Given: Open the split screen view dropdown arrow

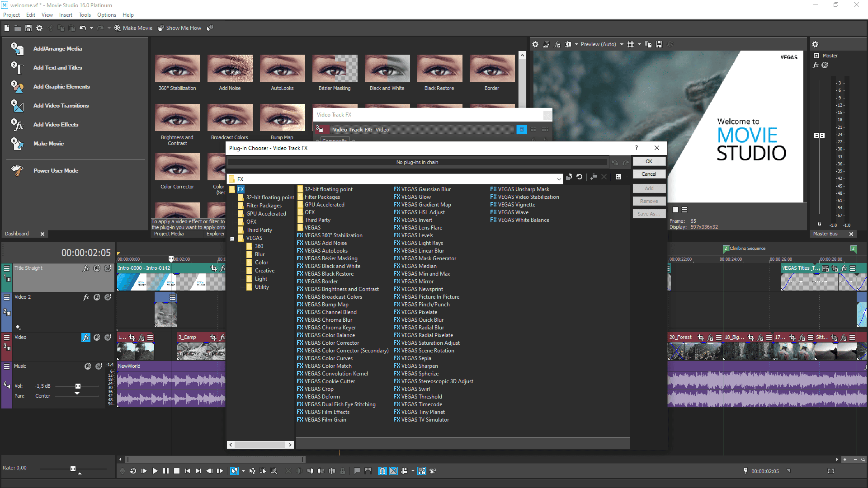Looking at the screenshot, I should pyautogui.click(x=576, y=44).
